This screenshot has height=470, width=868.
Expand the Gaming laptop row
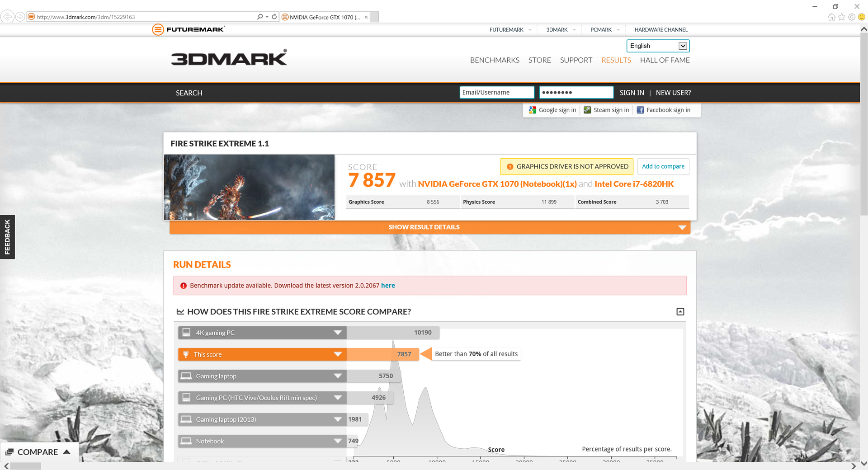coord(338,376)
